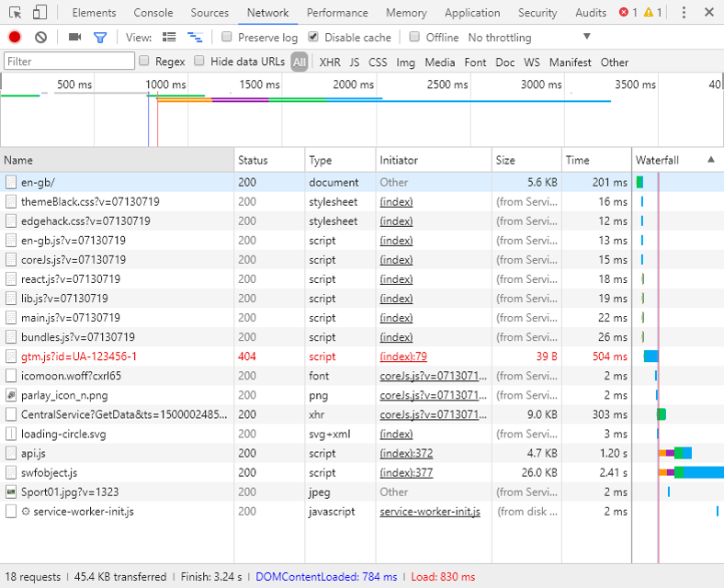Open DevTools three-dot customize menu
Viewport: 724px width, 588px height.
(x=684, y=13)
